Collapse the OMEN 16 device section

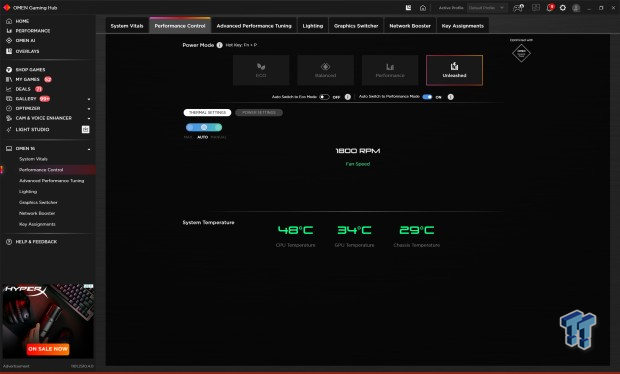tap(89, 149)
